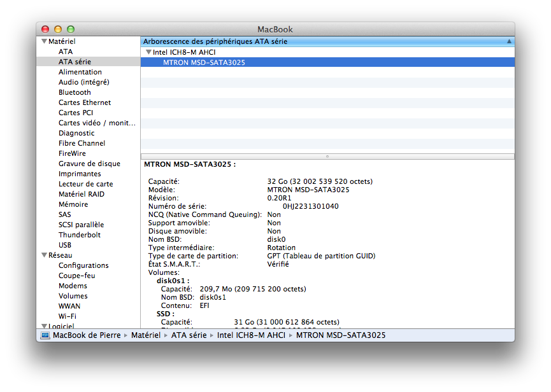
Task: Click Matériel heading in sidebar
Action: pos(62,41)
